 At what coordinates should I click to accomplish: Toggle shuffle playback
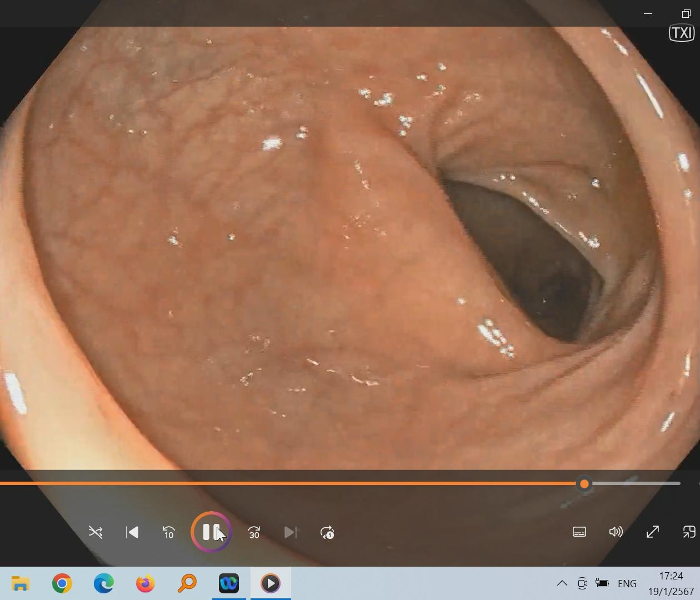[x=96, y=532]
